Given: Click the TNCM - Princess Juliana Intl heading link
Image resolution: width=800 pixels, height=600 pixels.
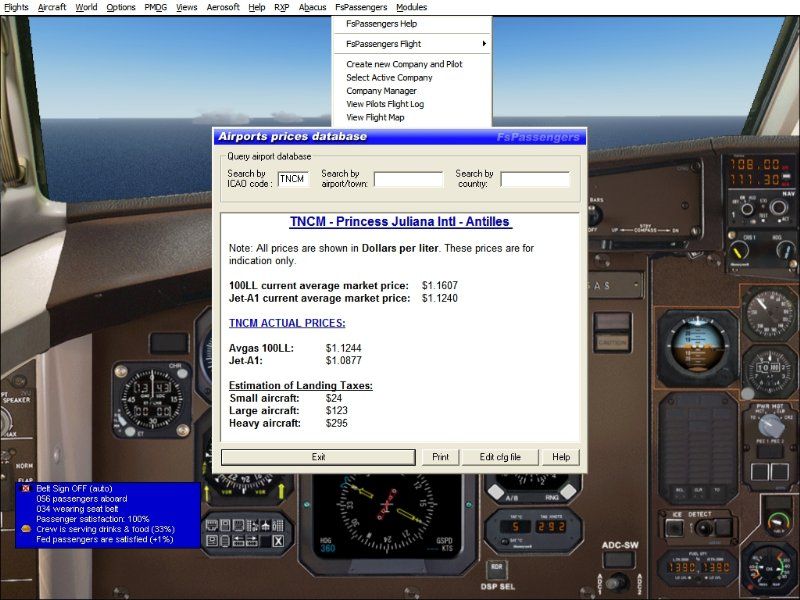Looking at the screenshot, I should 401,222.
